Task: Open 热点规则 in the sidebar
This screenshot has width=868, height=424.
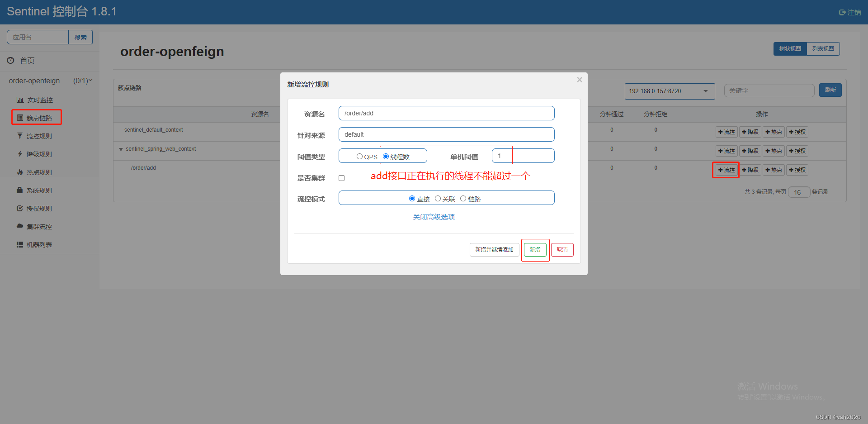Action: (39, 172)
